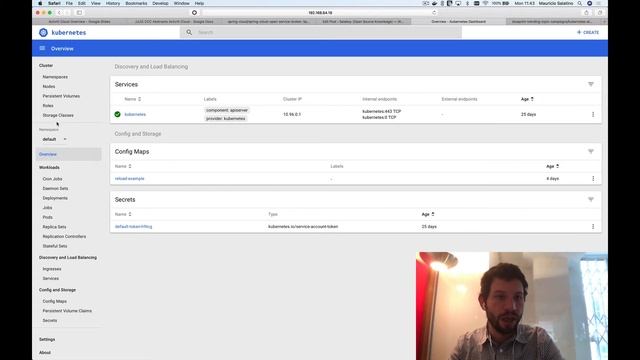Go to Pods in sidebar
The width and height of the screenshot is (640, 360).
coord(47,217)
